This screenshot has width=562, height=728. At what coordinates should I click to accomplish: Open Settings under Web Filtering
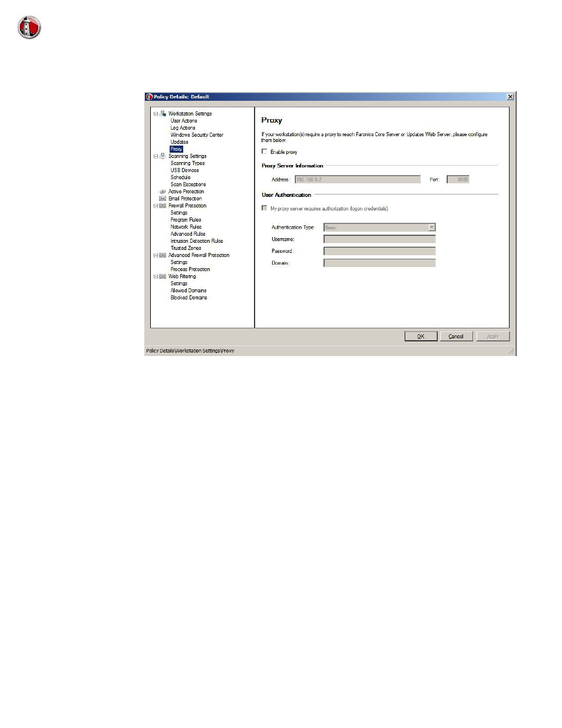coord(178,284)
